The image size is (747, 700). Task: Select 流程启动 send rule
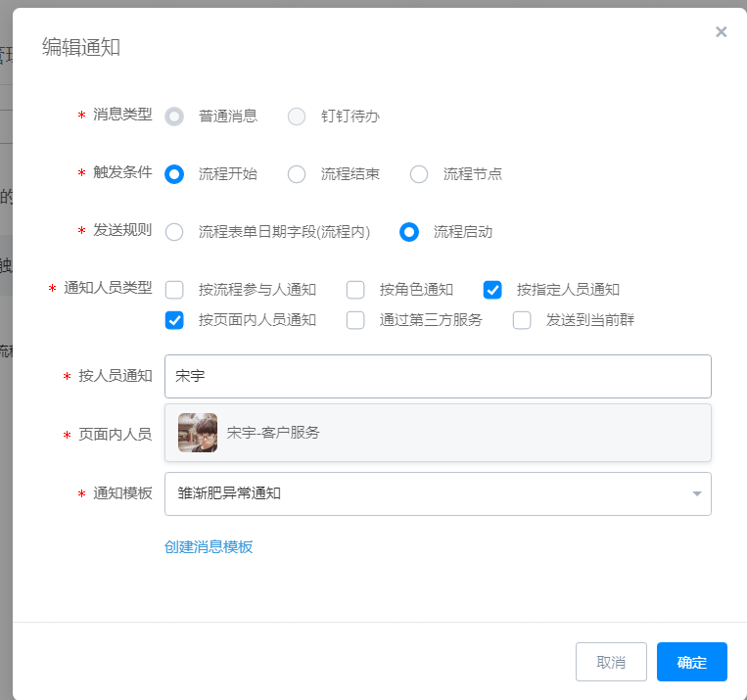409,232
